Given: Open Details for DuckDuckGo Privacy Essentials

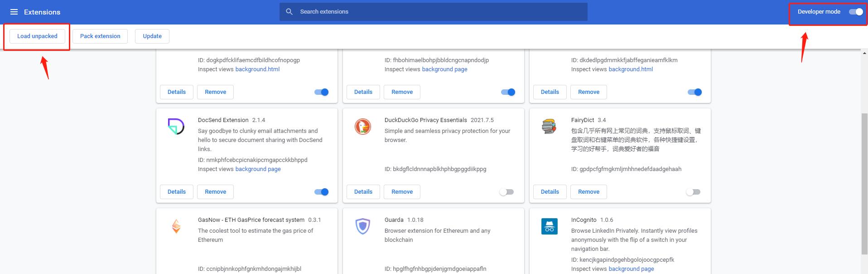Looking at the screenshot, I should tap(363, 192).
